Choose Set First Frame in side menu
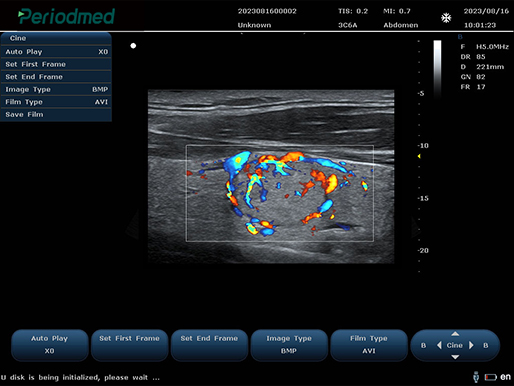The height and width of the screenshot is (386, 514). pyautogui.click(x=56, y=64)
